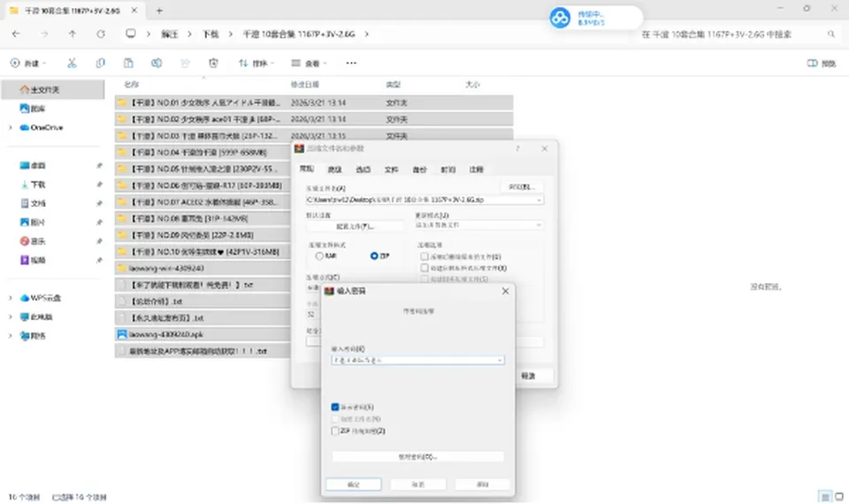Image resolution: width=849 pixels, height=504 pixels.
Task: Click Browse button in archive dialog
Action: pyautogui.click(x=522, y=187)
